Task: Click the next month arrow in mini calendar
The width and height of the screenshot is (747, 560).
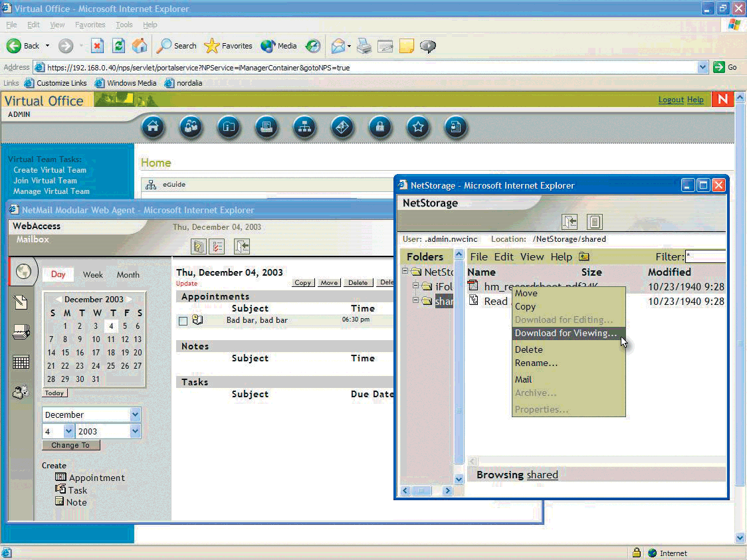Action: 130,299
